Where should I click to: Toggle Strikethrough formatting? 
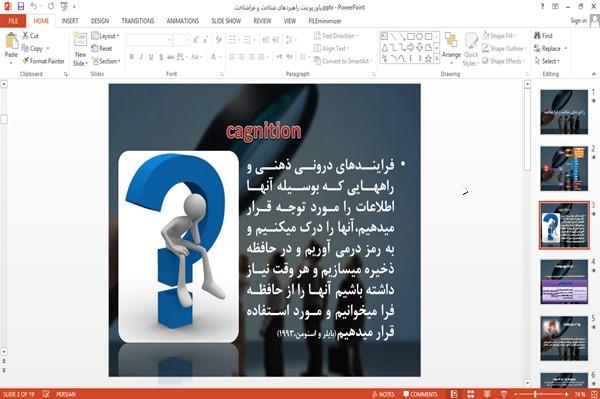(170, 57)
